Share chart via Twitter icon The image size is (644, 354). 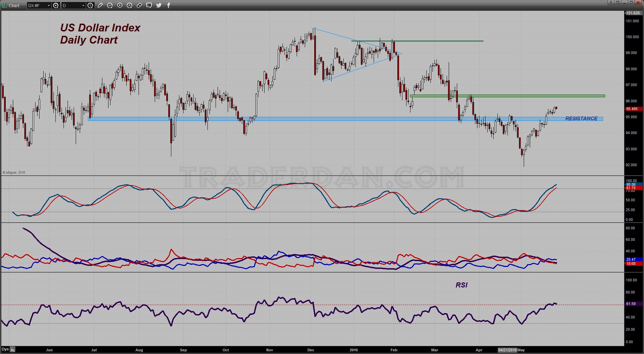coord(159,5)
